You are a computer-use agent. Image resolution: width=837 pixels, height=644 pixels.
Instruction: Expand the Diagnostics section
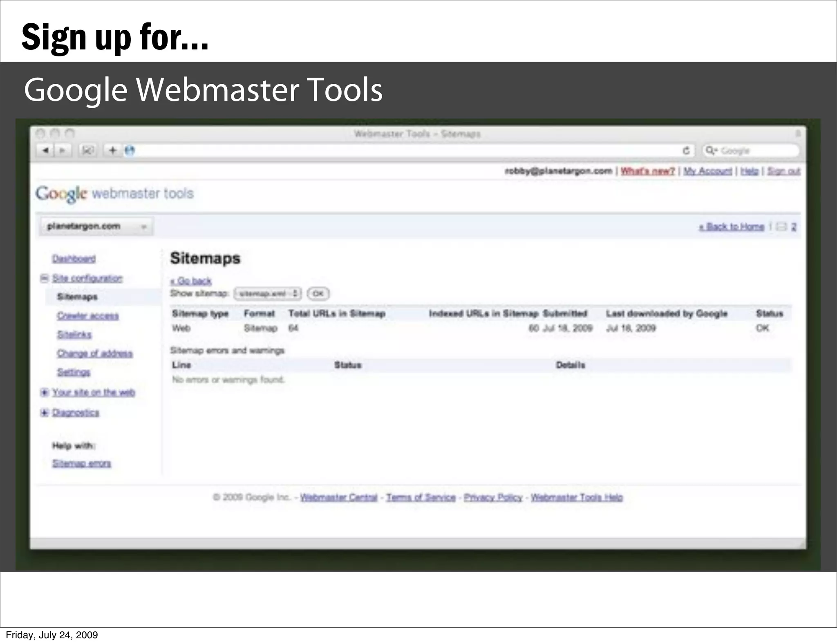(x=45, y=412)
